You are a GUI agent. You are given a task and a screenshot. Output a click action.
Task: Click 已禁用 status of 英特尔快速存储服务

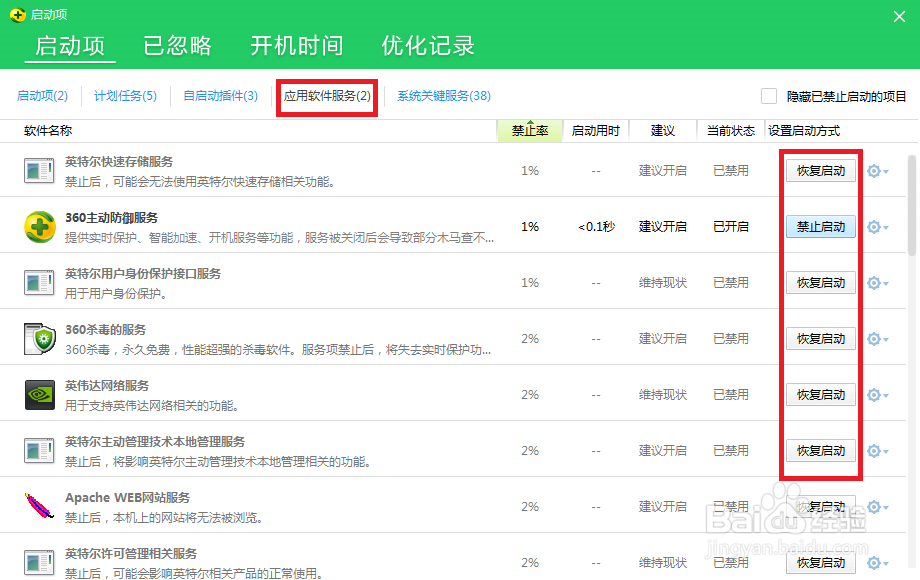pos(730,171)
